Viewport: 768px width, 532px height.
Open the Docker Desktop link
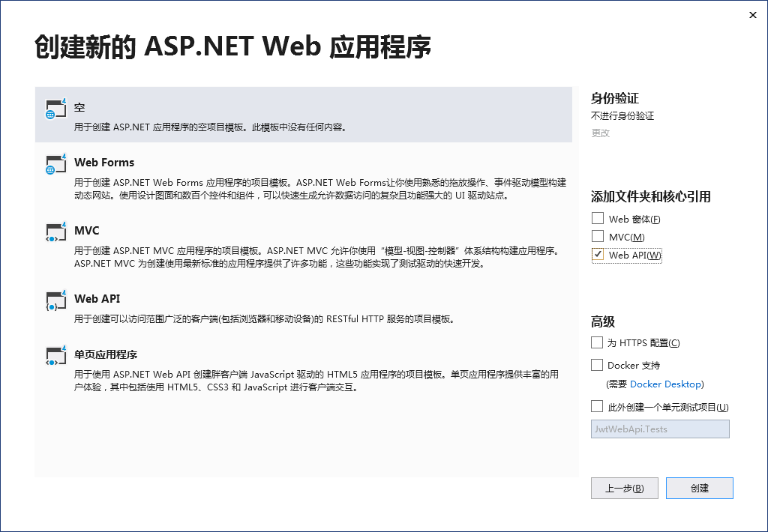point(666,384)
